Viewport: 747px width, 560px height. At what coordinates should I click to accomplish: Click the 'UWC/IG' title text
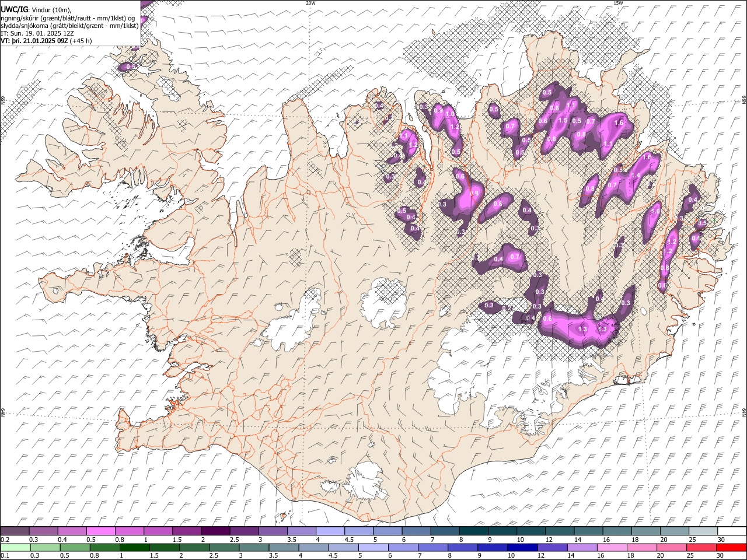tap(14, 9)
